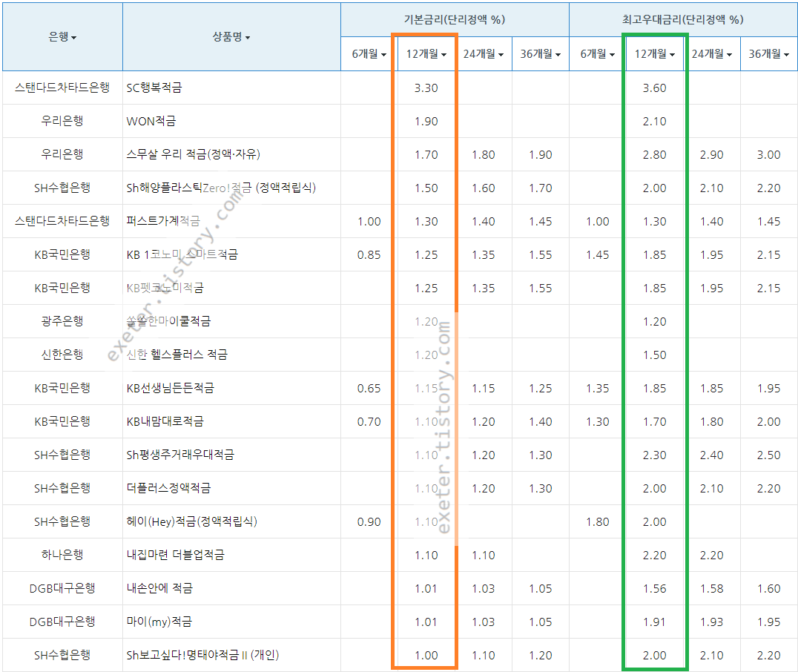798x672 pixels.
Task: Click 우리은행 in the WON적금 row
Action: pos(62,121)
